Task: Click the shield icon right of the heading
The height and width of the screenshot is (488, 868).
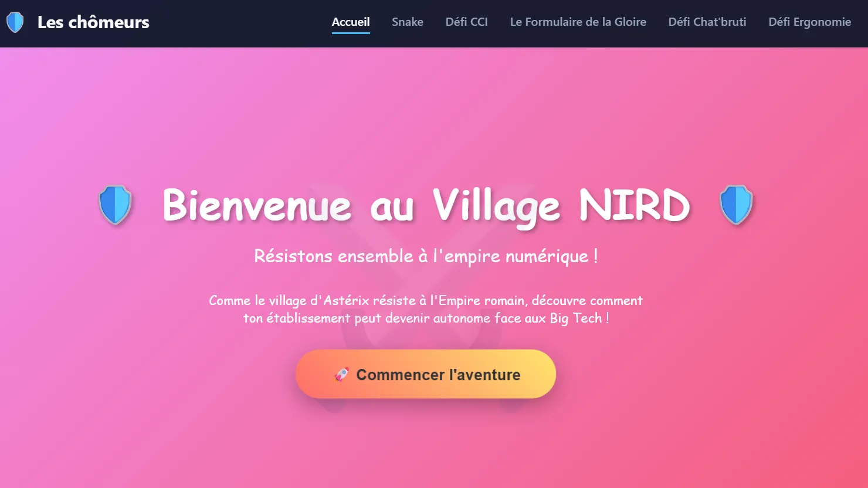Action: pos(735,206)
